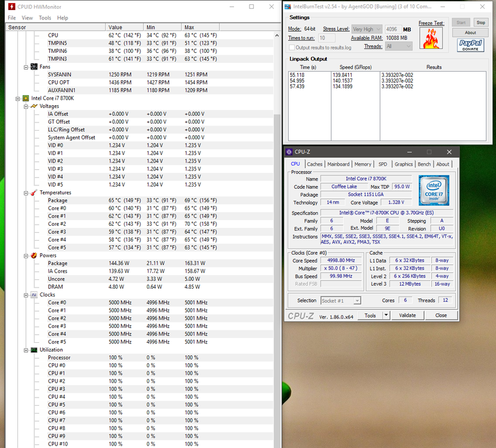Click the Freeze Test flame image
The image size is (496, 448).
(x=431, y=38)
